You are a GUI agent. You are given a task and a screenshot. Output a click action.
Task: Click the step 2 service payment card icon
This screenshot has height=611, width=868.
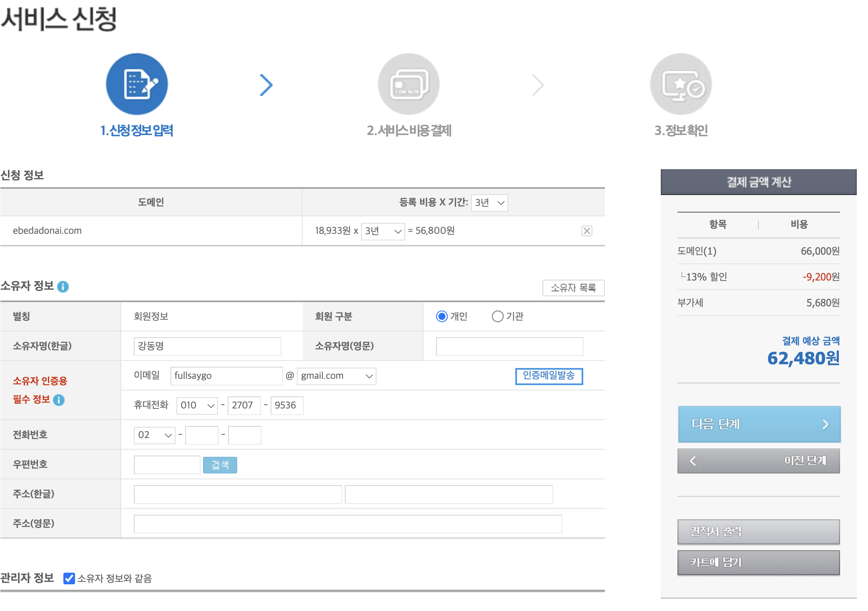pos(409,84)
